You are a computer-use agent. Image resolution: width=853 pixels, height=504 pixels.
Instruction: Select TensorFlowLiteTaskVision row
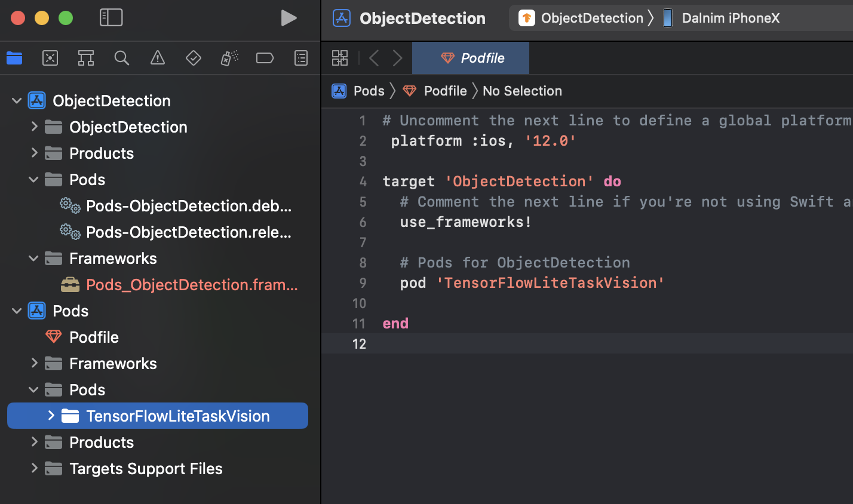click(x=158, y=416)
